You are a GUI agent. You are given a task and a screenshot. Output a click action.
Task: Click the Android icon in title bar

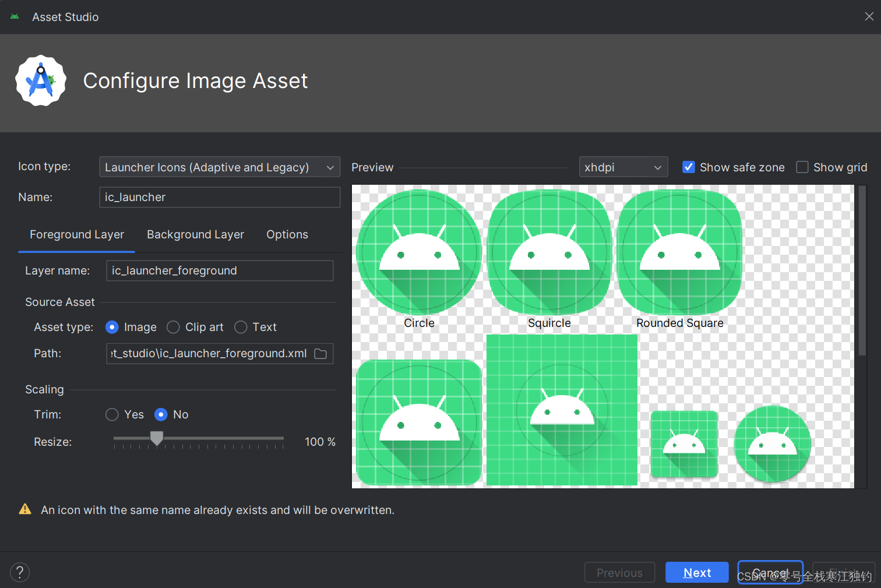(x=15, y=17)
